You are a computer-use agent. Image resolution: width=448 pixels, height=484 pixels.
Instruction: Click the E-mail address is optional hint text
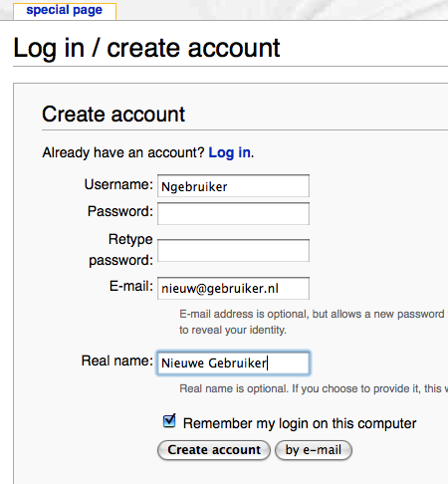point(314,322)
